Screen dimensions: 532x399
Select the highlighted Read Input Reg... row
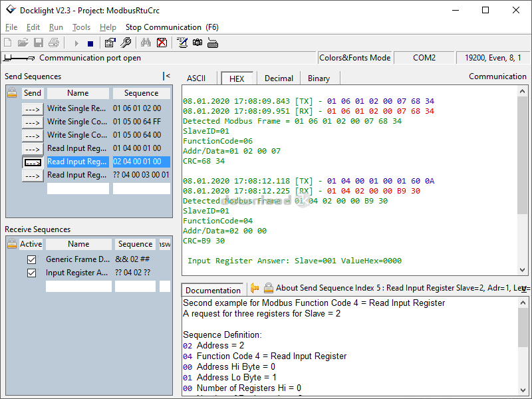click(x=108, y=162)
